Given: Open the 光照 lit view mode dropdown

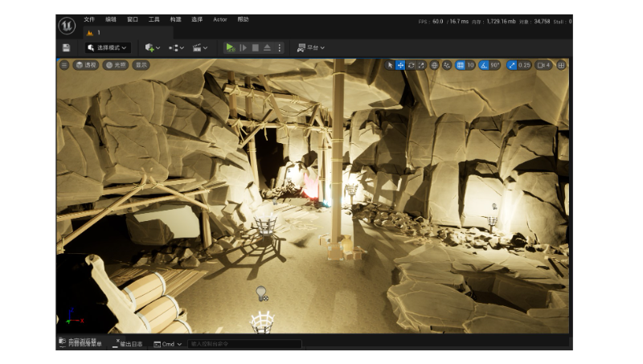Looking at the screenshot, I should [x=115, y=65].
